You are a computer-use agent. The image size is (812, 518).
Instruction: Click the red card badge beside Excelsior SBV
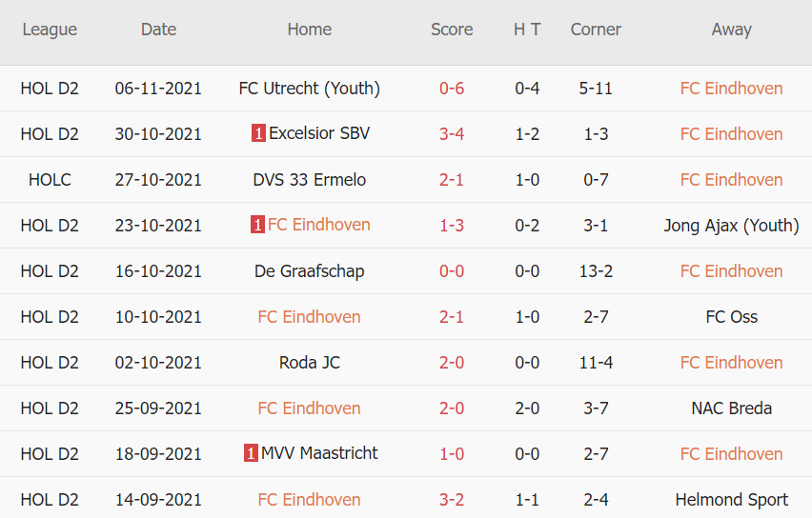(258, 134)
